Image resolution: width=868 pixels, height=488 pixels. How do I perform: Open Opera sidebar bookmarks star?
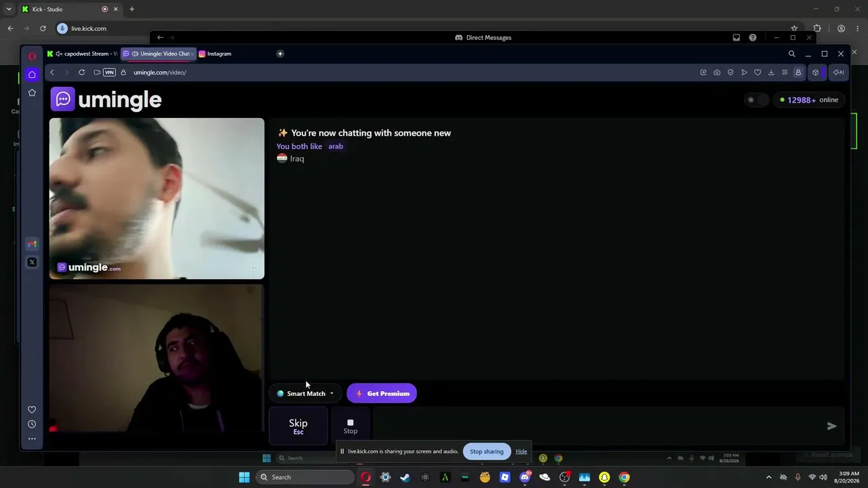click(x=32, y=92)
